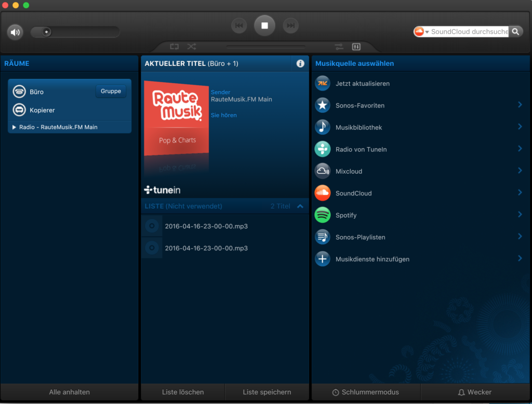The height and width of the screenshot is (404, 532).
Task: Toggle crossfade icon
Action: (339, 47)
